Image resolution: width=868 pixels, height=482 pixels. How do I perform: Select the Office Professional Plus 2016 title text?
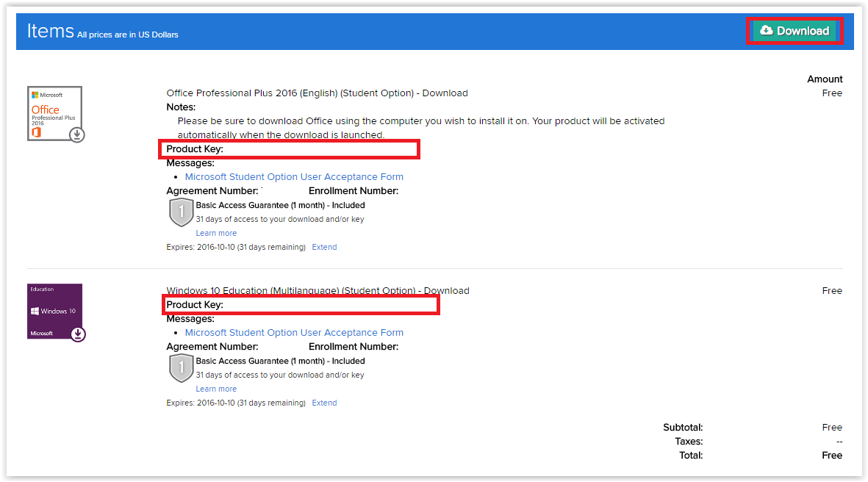[318, 93]
